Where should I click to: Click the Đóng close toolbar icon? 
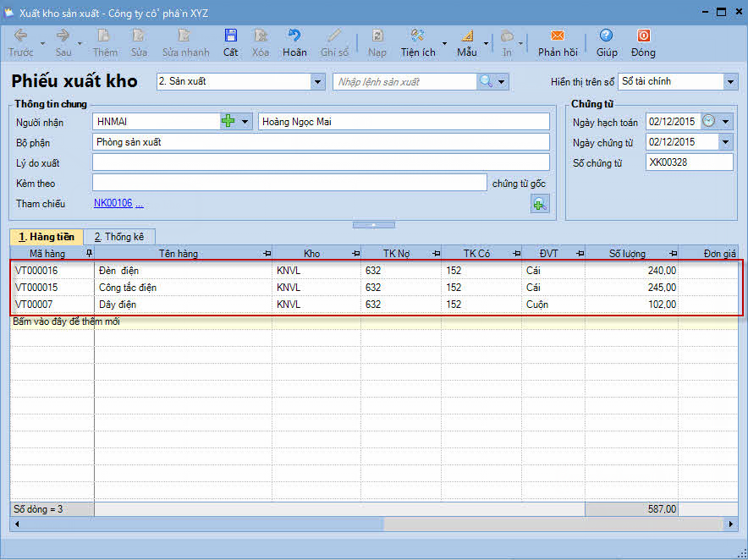click(x=643, y=36)
